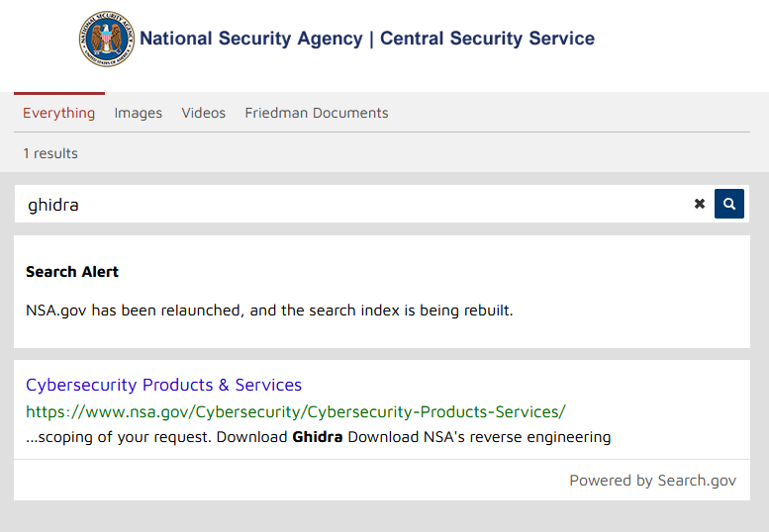This screenshot has width=769, height=532.
Task: Clear the search box with the X icon
Action: 700,204
